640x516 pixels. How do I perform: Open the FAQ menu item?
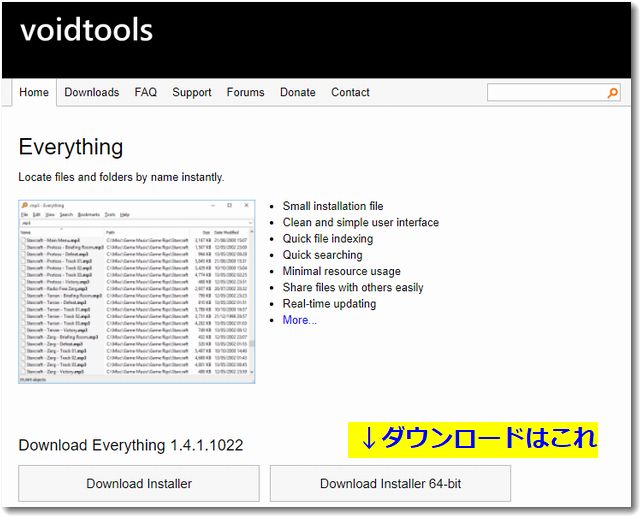pyautogui.click(x=146, y=92)
